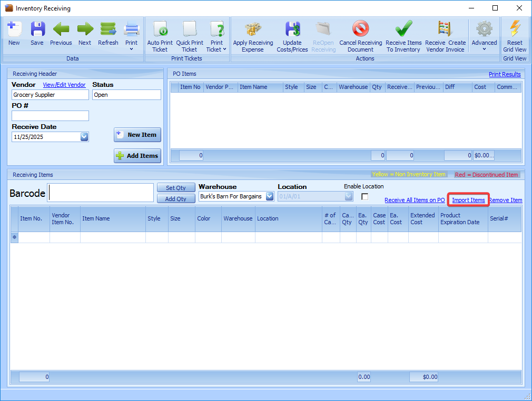Click into the Barcode input field
The image size is (532, 401).
pyautogui.click(x=101, y=193)
